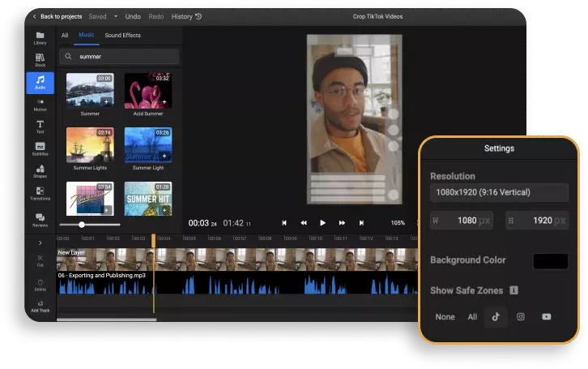Open the Shapes panel
Screen dimensions: 588x369
click(x=40, y=171)
